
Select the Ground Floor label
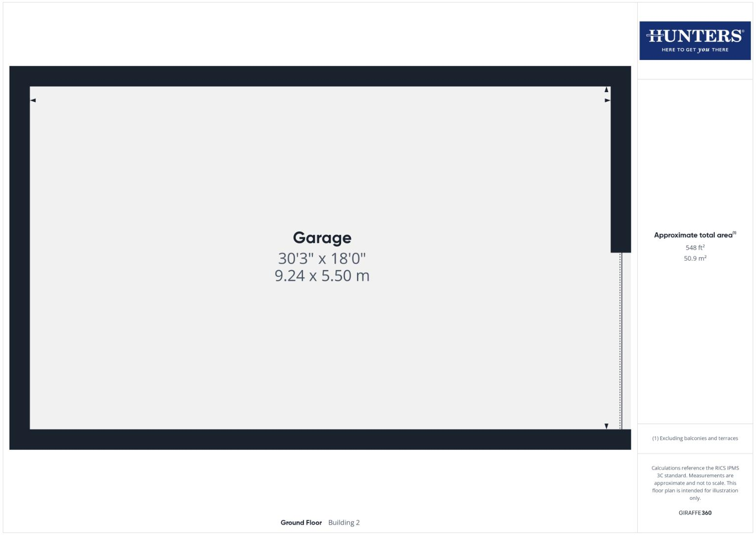click(301, 523)
